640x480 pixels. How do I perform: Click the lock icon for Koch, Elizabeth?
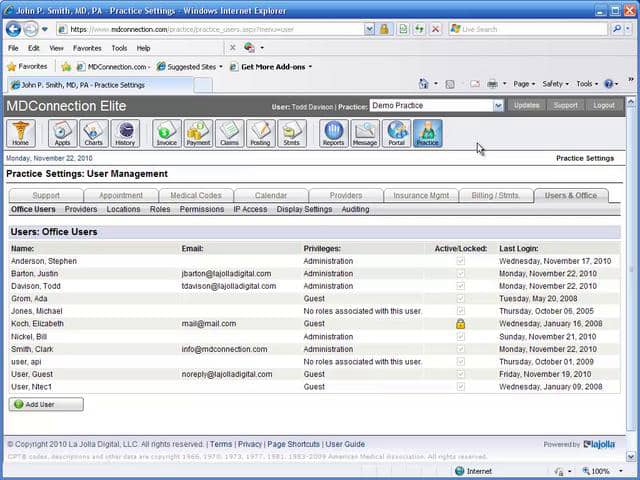[x=460, y=324]
